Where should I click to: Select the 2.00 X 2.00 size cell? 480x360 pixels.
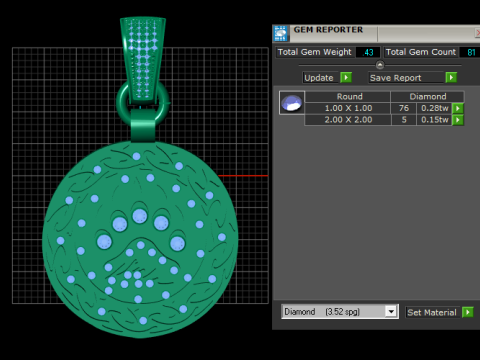(348, 120)
